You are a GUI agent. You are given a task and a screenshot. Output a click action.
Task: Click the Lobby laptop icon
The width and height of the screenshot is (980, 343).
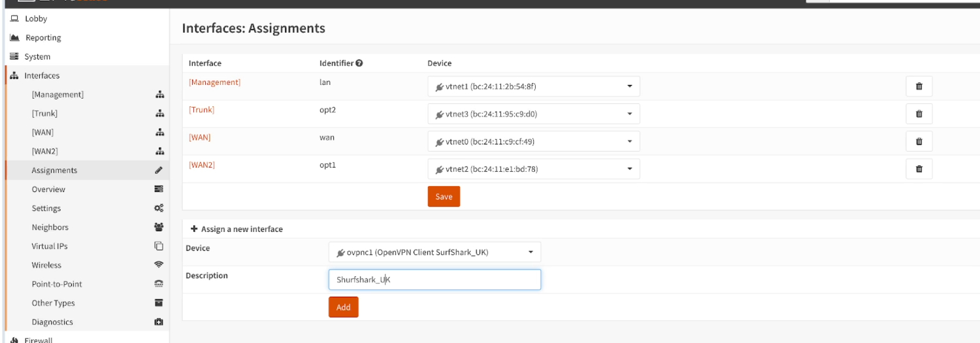[x=14, y=19]
